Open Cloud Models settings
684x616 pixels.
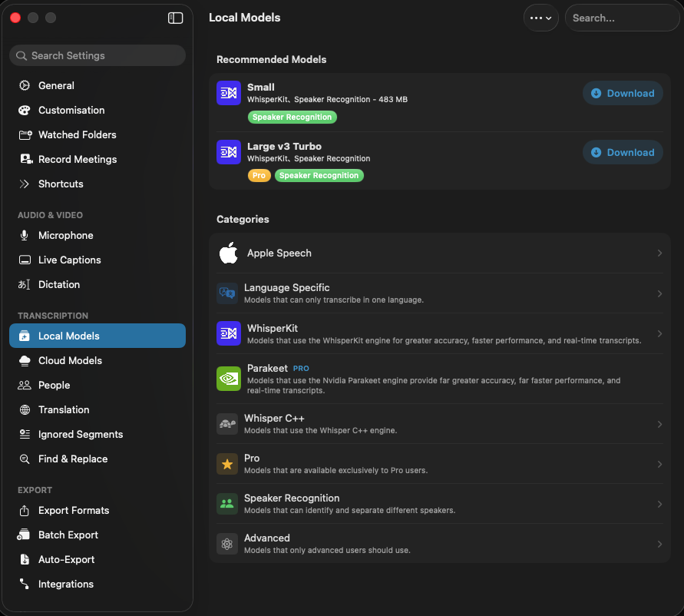tap(97, 360)
